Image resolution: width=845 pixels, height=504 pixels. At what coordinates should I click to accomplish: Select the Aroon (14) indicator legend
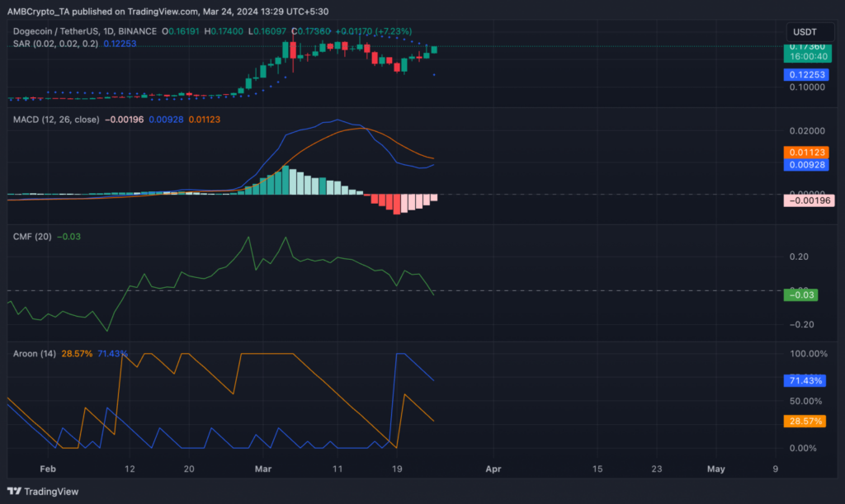[x=35, y=354]
